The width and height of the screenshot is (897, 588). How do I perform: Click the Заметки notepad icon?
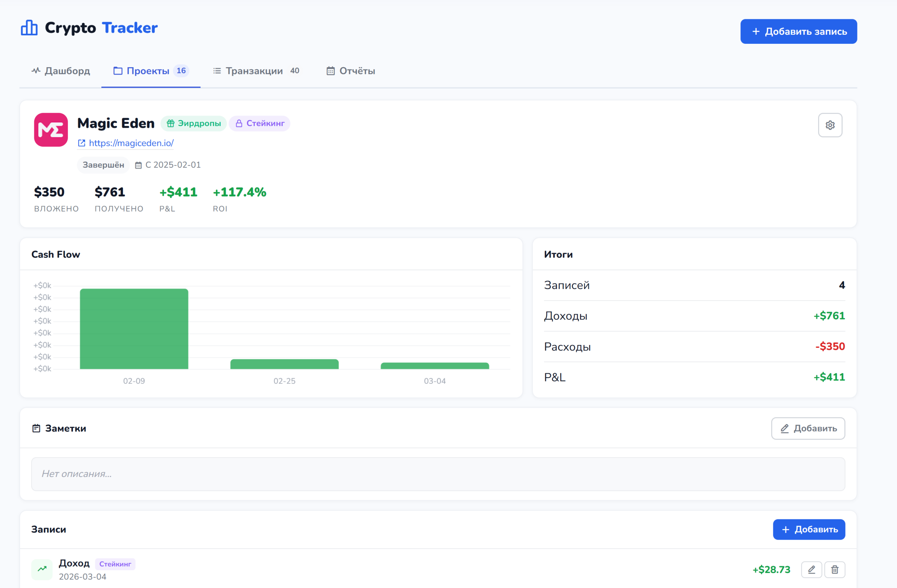coord(36,428)
